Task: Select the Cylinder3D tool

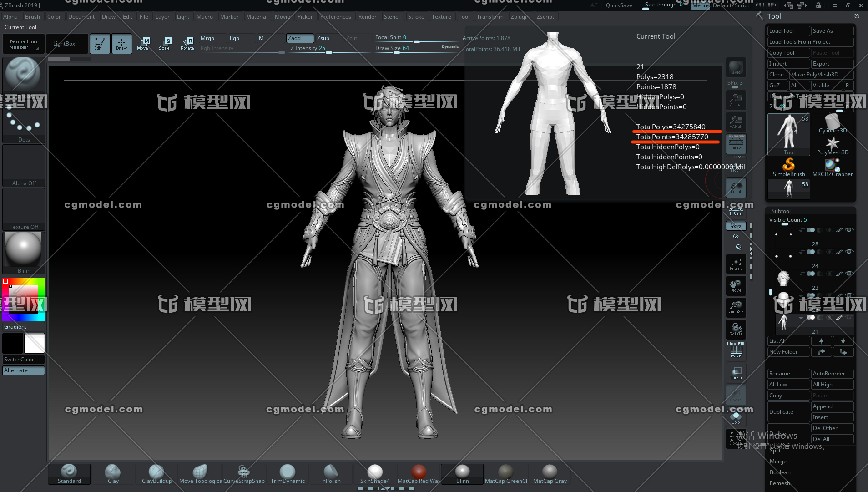Action: 833,123
